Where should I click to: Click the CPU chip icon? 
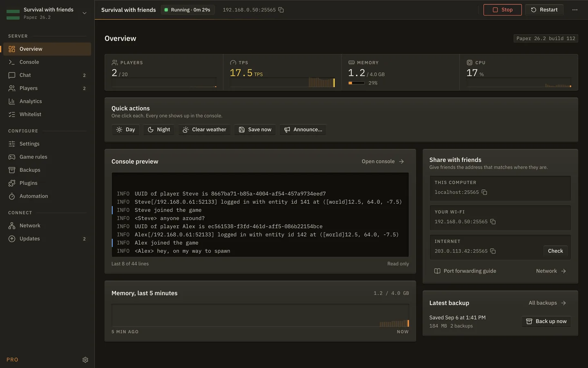tap(470, 63)
